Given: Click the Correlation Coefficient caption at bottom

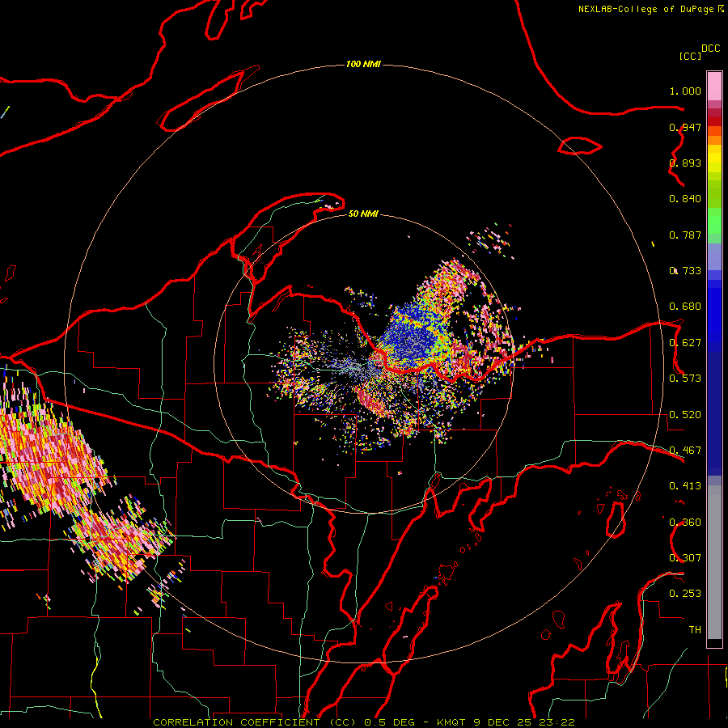Looking at the screenshot, I should click(x=363, y=722).
